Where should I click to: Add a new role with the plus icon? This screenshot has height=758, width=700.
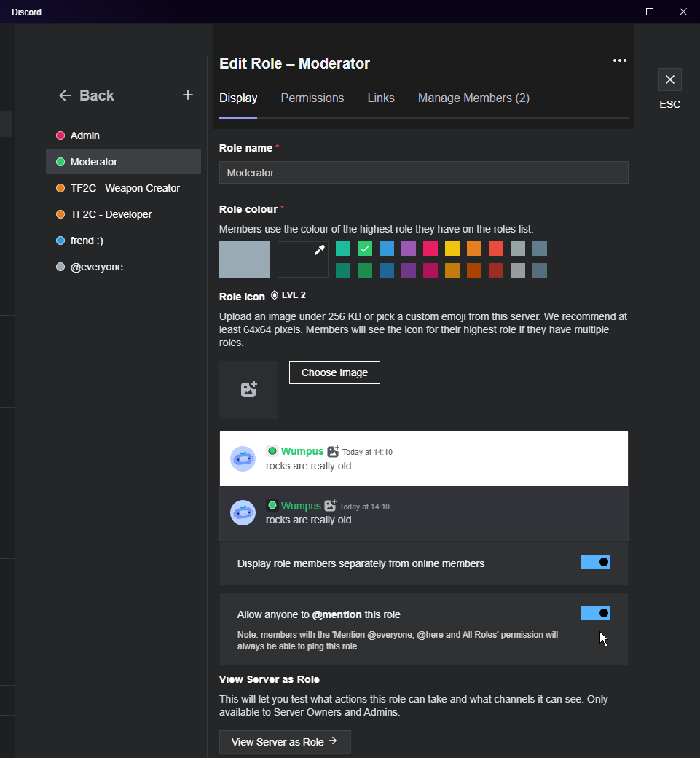(188, 95)
